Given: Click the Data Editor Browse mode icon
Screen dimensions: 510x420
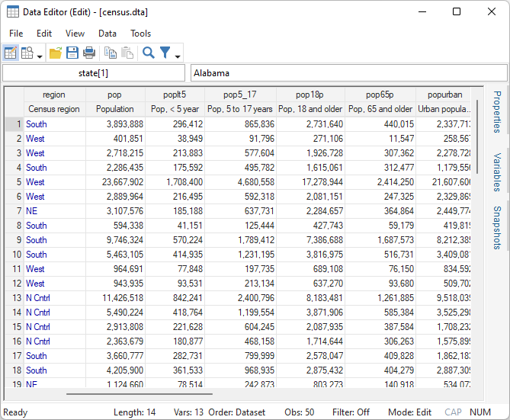Looking at the screenshot, I should (x=27, y=53).
